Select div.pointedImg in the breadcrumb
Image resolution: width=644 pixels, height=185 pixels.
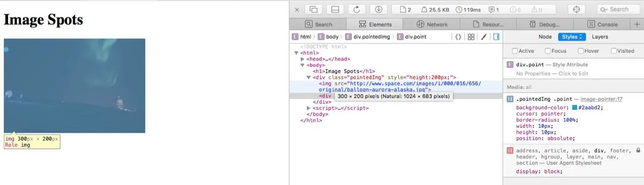coord(367,37)
